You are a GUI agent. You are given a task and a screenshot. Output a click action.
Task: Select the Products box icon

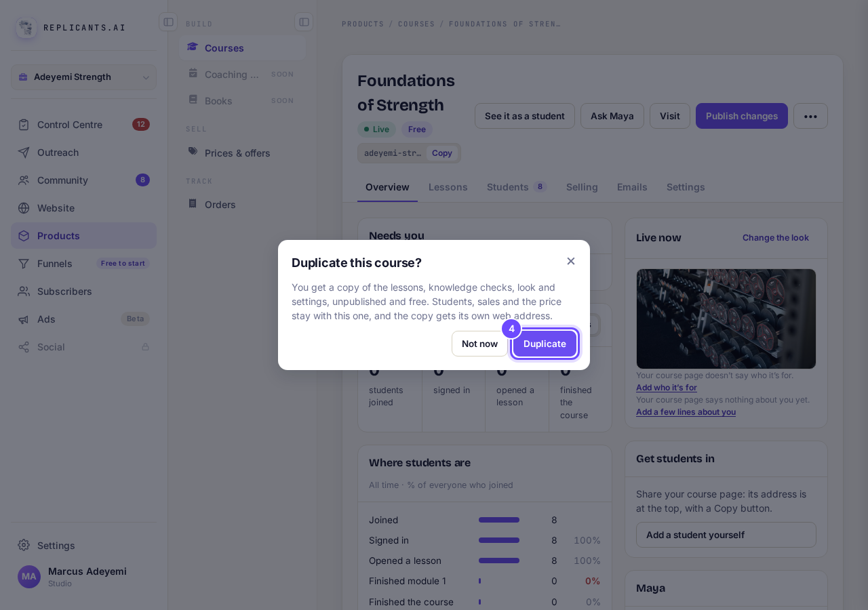click(24, 236)
